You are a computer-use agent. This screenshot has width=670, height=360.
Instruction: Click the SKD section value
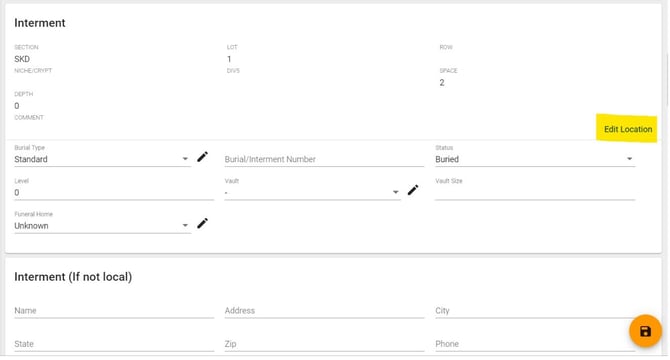(x=22, y=59)
